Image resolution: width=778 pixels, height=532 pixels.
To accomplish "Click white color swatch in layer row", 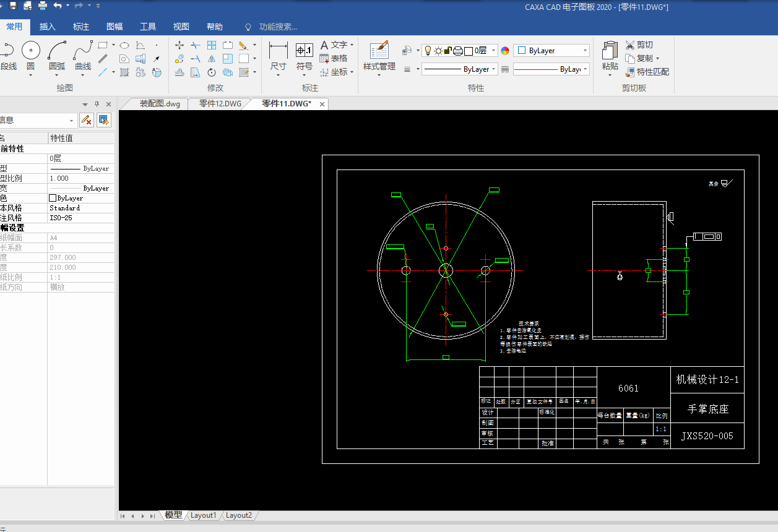I will click(469, 51).
